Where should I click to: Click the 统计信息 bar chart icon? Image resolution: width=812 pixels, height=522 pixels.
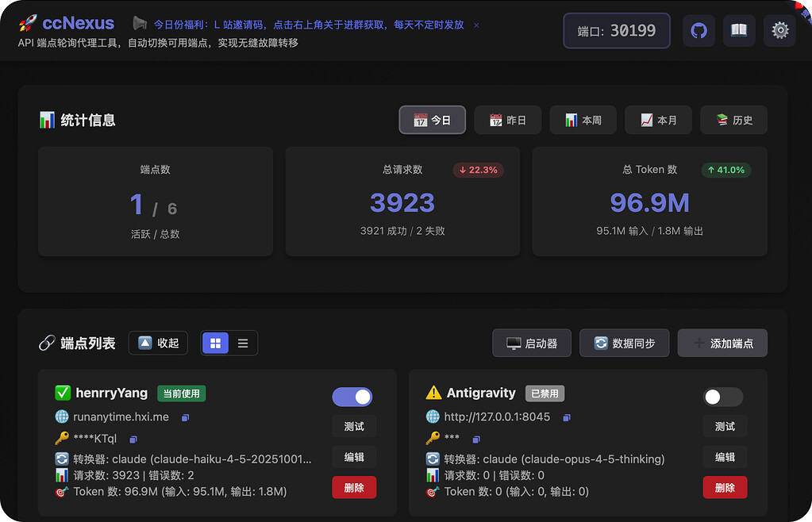click(47, 120)
